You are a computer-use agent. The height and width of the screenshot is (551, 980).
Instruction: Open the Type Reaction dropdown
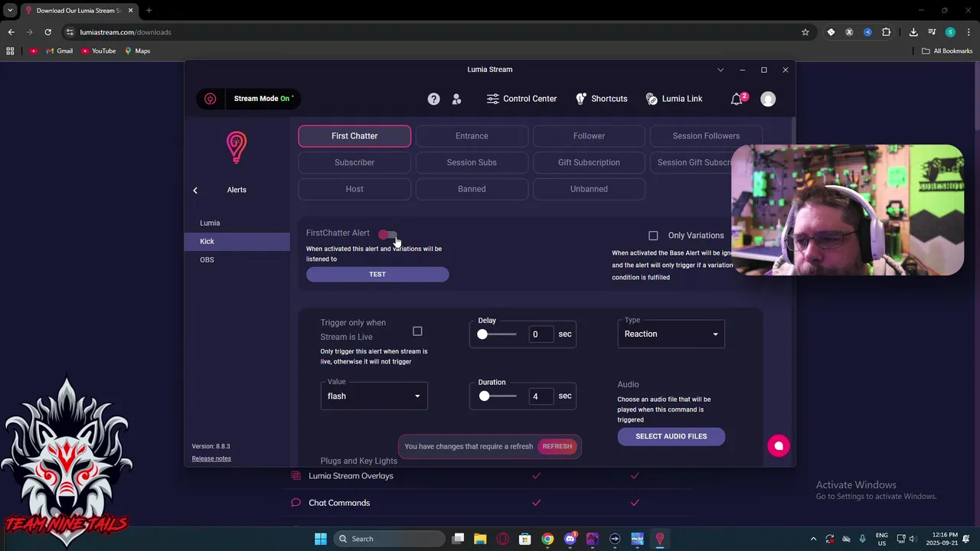click(x=671, y=334)
